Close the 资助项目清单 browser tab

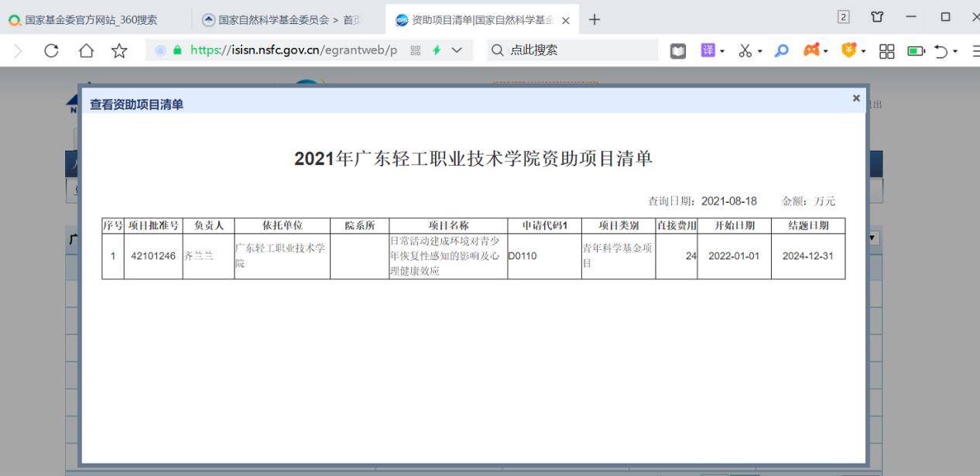tap(566, 21)
